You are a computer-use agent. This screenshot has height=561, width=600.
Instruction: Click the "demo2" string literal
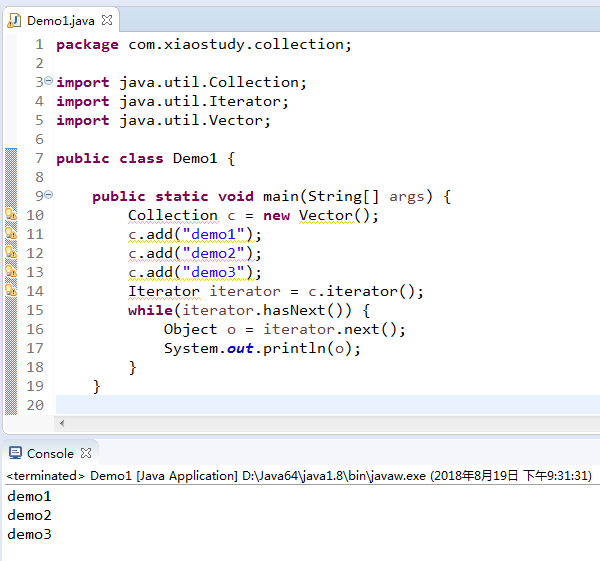coord(214,253)
